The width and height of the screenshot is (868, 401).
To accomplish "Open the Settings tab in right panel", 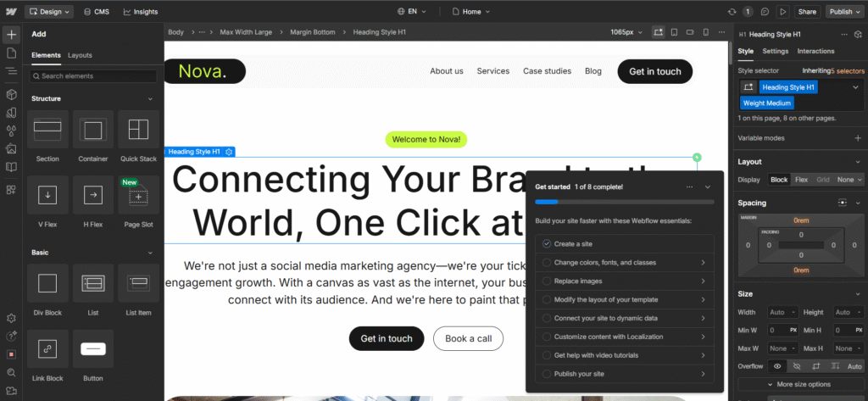I will [x=775, y=51].
